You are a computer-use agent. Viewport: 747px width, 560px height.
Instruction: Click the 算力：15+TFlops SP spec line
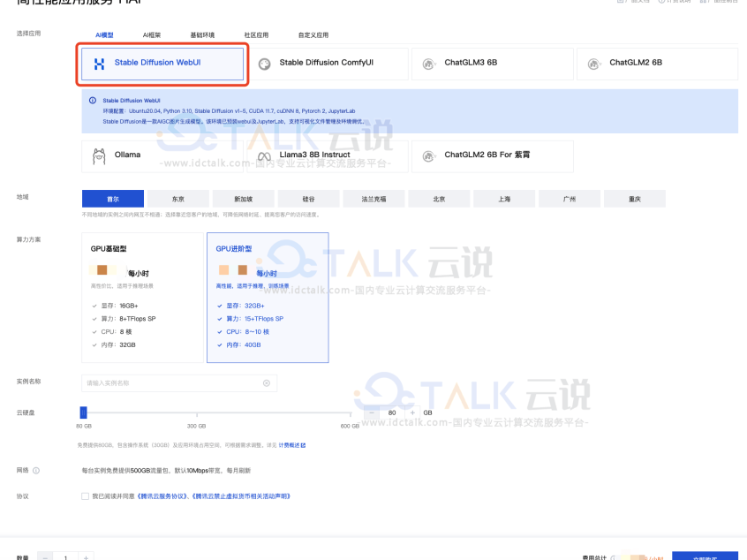click(254, 319)
